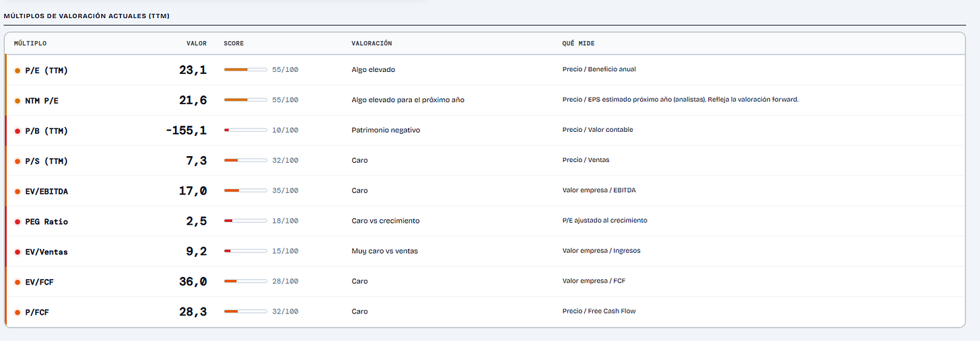Screen dimensions: 980x341
Task: Click the orange dot beside P/FCF
Action: [17, 312]
